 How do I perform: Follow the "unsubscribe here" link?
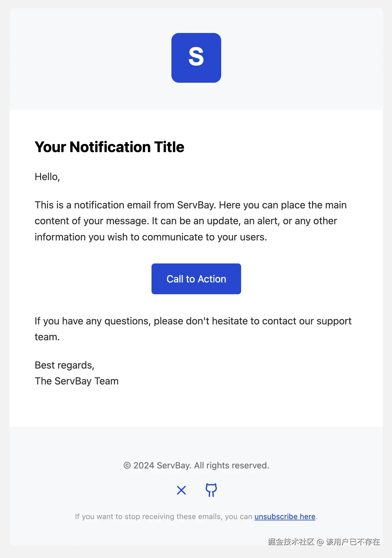(285, 516)
